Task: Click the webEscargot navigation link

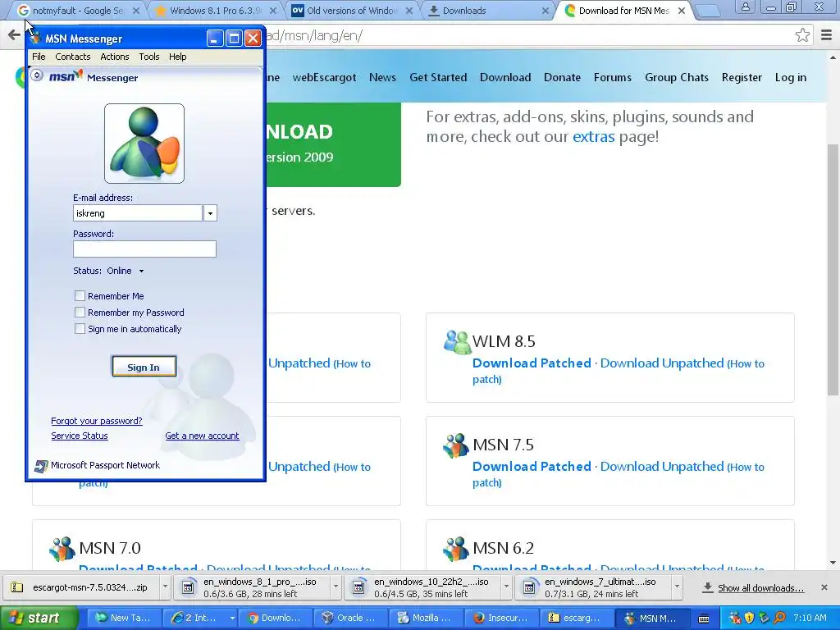Action: (324, 78)
